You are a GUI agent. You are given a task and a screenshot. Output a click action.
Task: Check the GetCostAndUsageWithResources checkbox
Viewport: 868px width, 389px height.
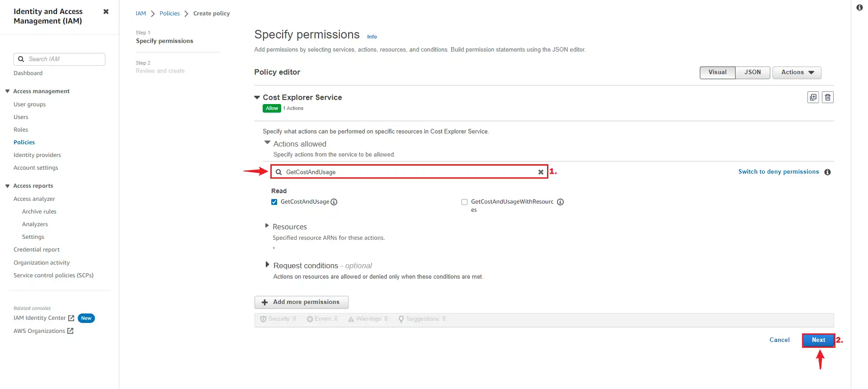tap(464, 202)
